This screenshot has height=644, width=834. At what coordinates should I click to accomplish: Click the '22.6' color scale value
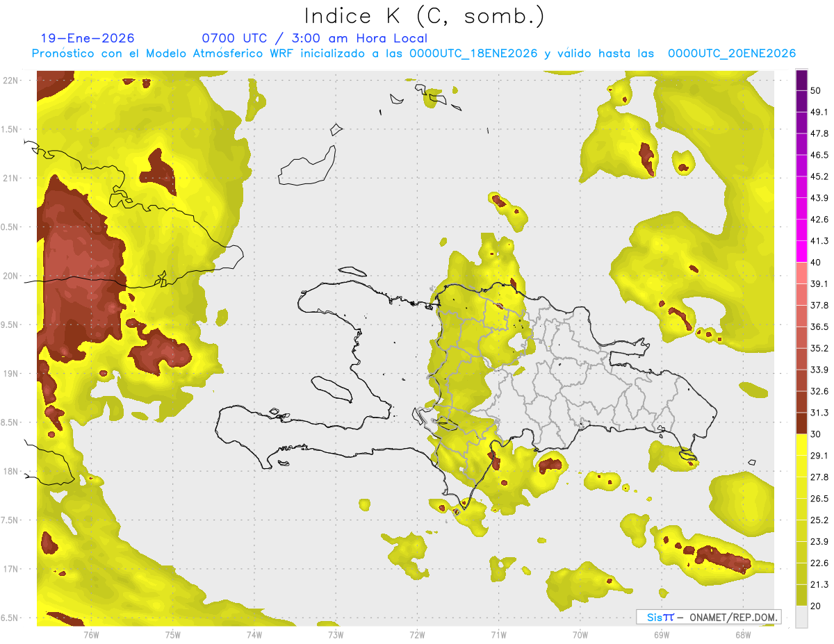pos(819,563)
